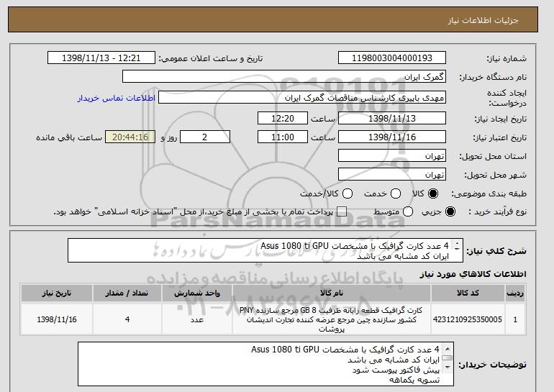Click the کارت گرافیک product name cell

[x=332, y=319]
